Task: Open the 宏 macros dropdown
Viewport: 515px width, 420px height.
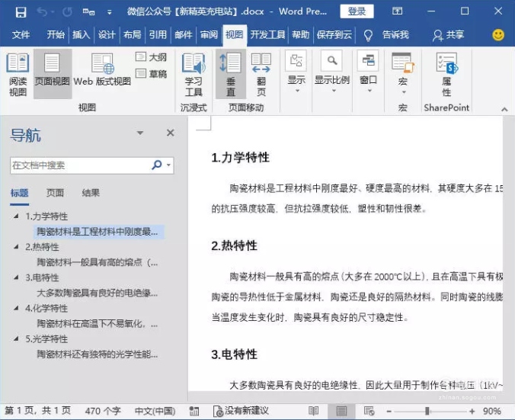Action: [x=403, y=74]
